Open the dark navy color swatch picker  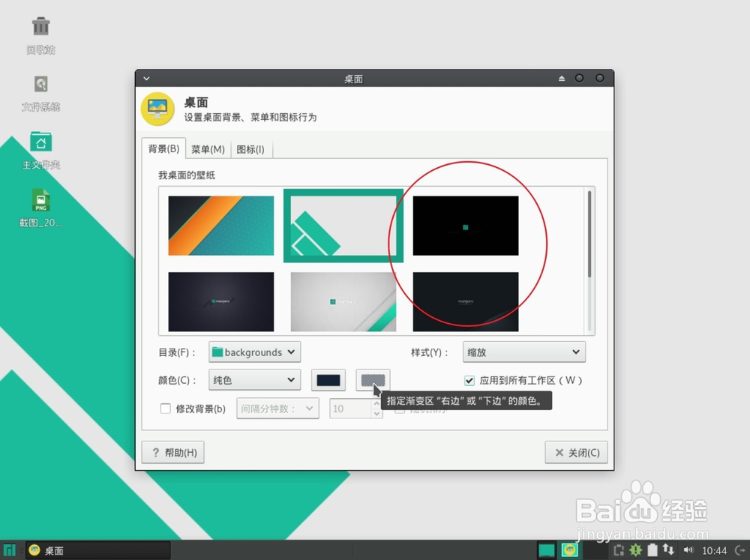click(x=328, y=380)
